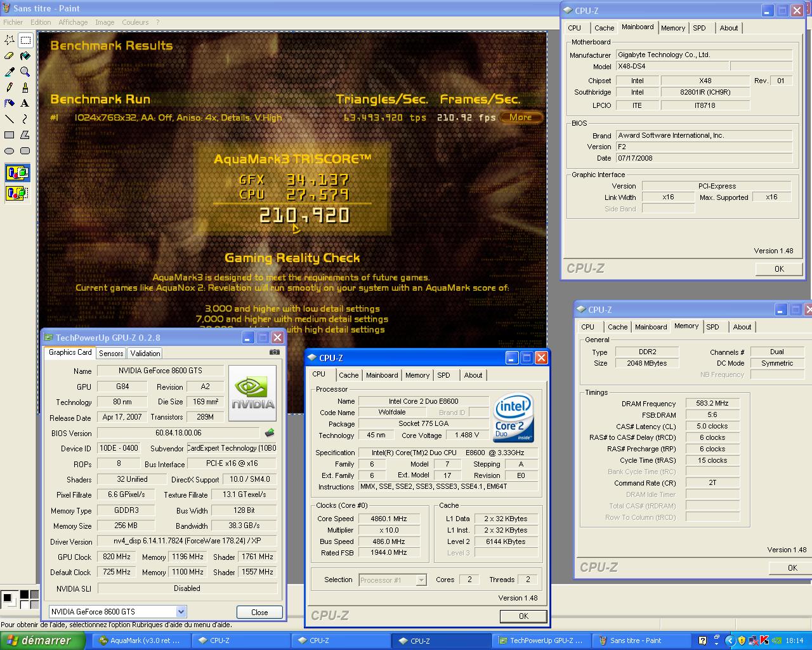Open the Fichier menu in Paint
The height and width of the screenshot is (650, 812).
coord(13,22)
